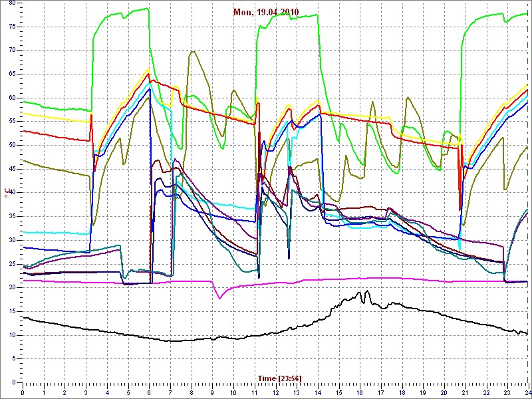Pick hour 1 on the time axis
The image size is (532, 399).
(x=43, y=392)
